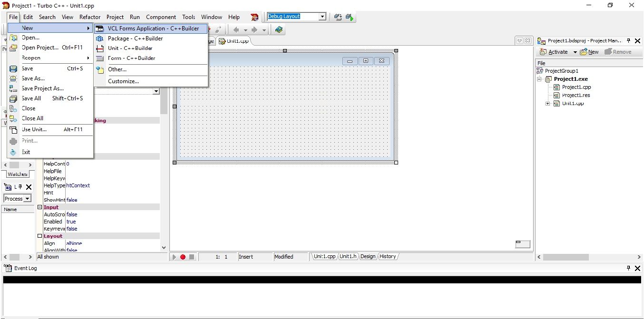644x319 pixels.
Task: Switch to the History bottom tab
Action: point(388,257)
